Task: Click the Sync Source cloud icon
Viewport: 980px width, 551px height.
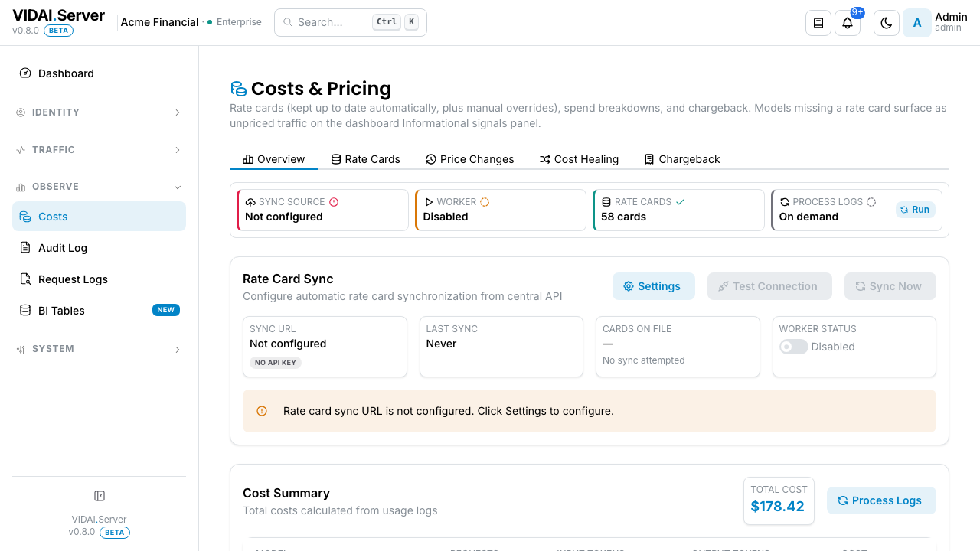Action: pyautogui.click(x=250, y=202)
